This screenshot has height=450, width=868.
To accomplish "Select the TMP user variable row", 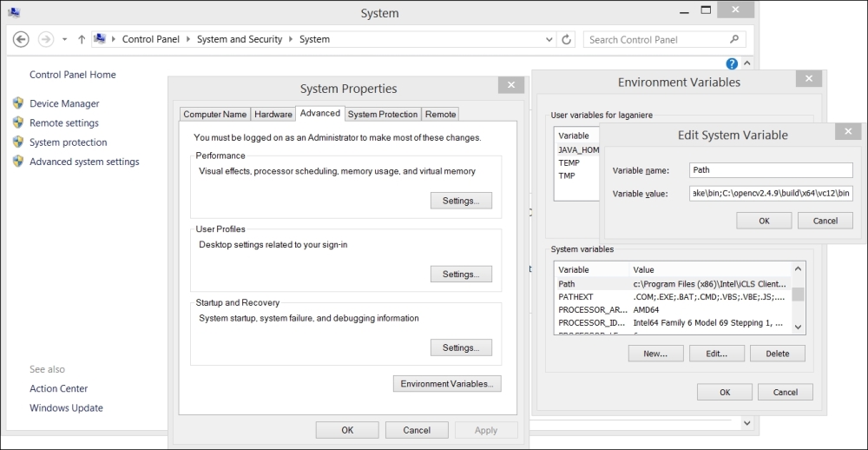I will point(577,175).
